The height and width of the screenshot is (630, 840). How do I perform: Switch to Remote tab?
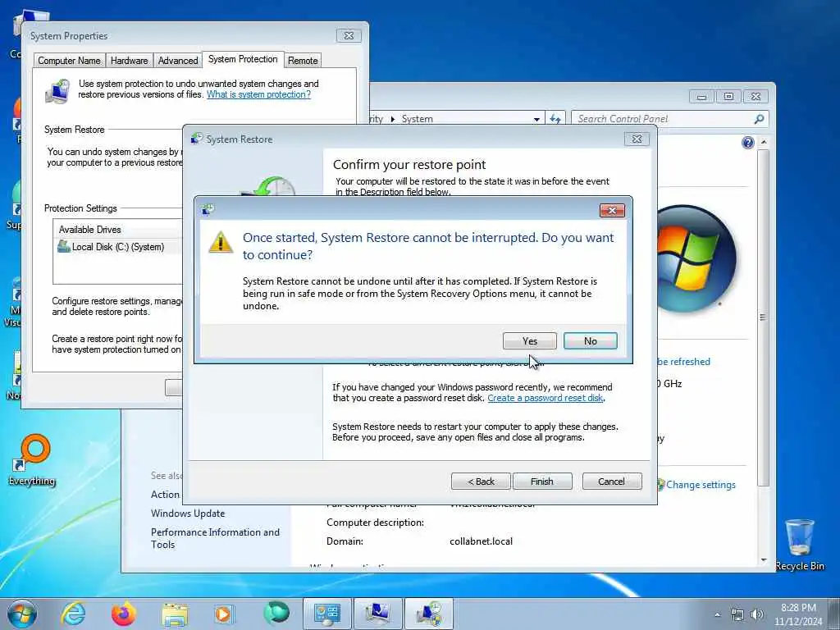click(303, 61)
